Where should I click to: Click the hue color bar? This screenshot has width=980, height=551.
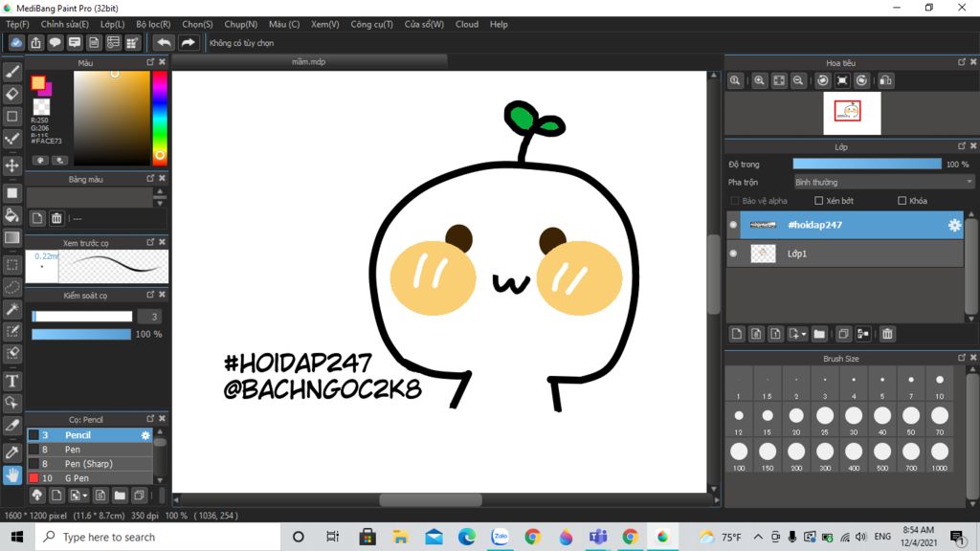(x=160, y=118)
